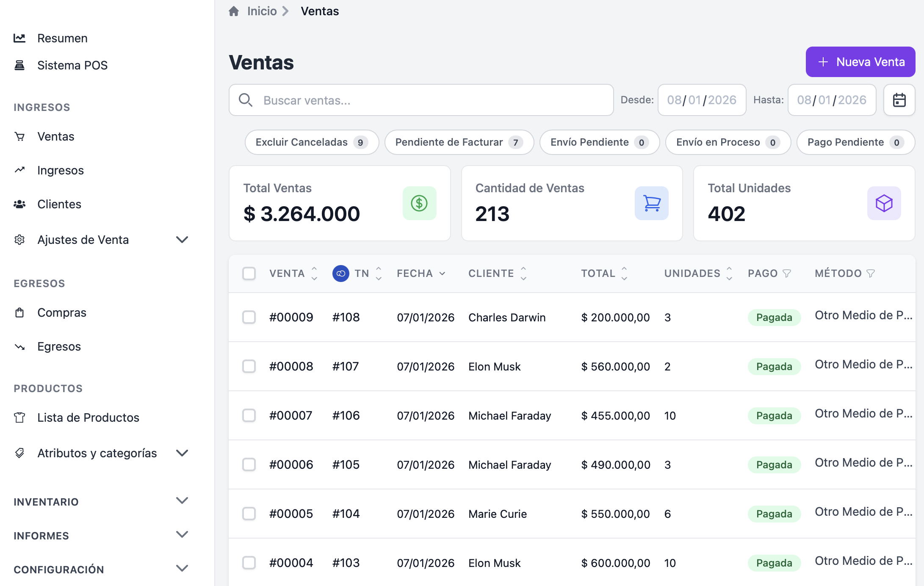
Task: Open the Inicio breadcrumb link
Action: click(261, 11)
